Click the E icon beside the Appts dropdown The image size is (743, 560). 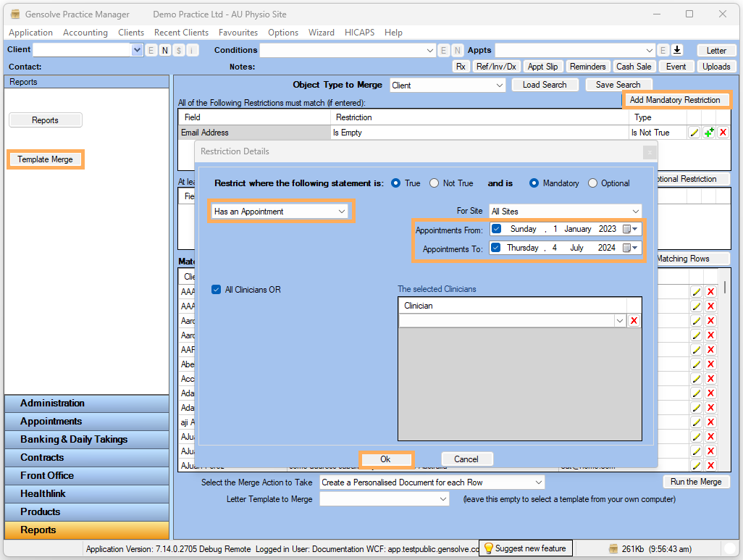pyautogui.click(x=663, y=50)
